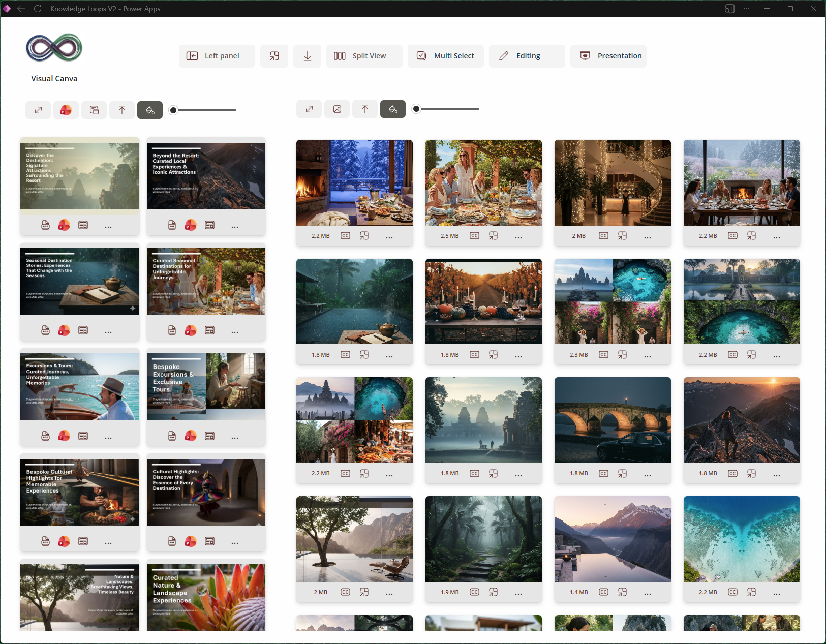Open the title bar ellipsis menu

(747, 9)
